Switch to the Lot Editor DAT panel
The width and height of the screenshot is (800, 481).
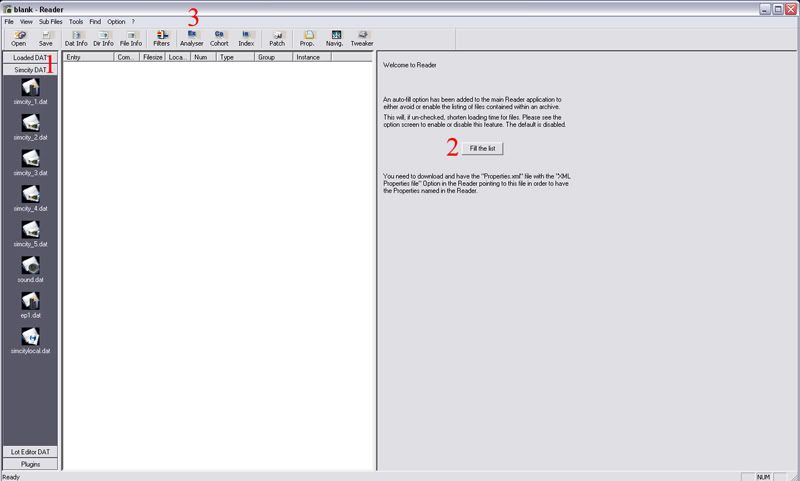click(x=30, y=452)
